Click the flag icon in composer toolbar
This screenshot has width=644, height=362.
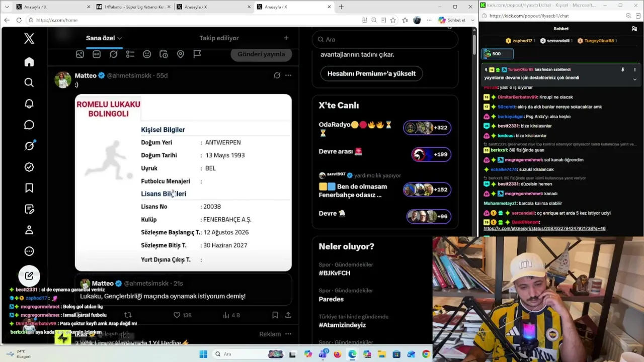point(197,54)
